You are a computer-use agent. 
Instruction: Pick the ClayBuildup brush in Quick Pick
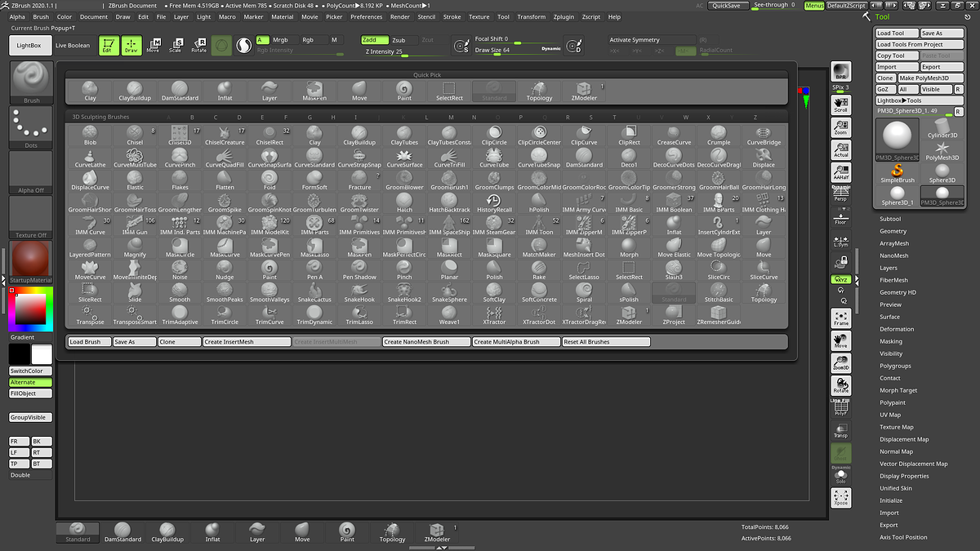[135, 91]
